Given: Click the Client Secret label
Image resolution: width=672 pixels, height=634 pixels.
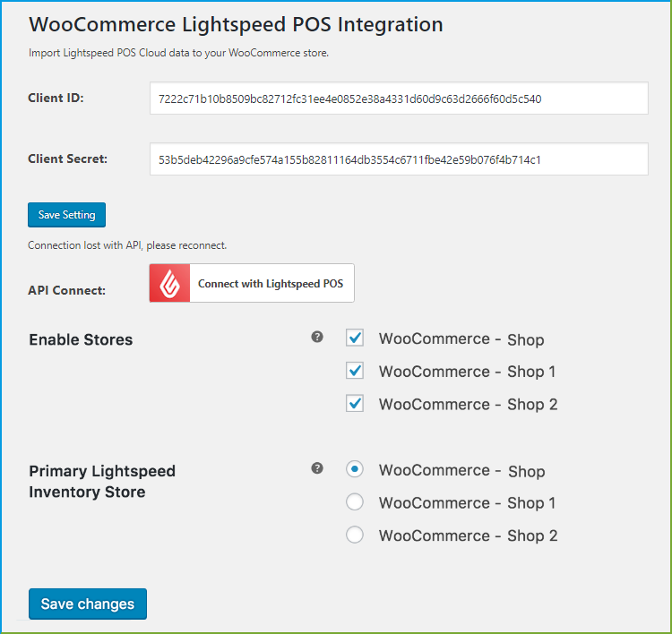Looking at the screenshot, I should [x=68, y=158].
